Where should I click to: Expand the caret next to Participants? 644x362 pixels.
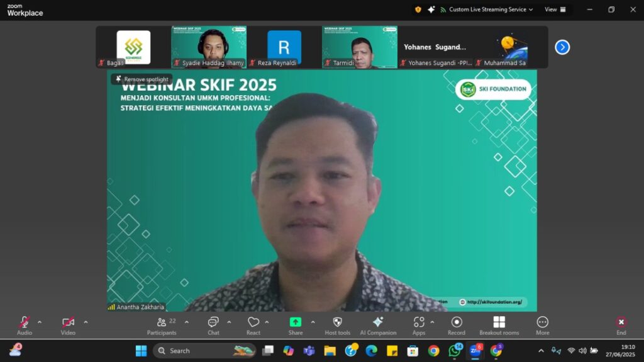[186, 322]
